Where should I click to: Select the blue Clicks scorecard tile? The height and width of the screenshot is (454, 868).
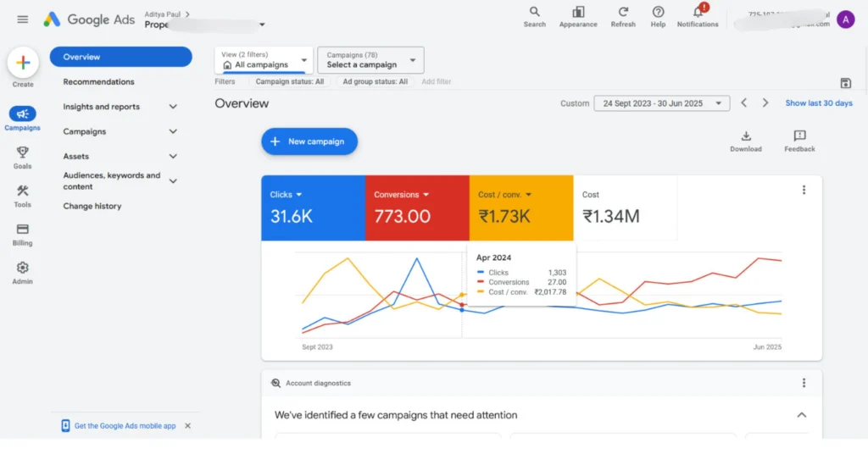click(314, 208)
